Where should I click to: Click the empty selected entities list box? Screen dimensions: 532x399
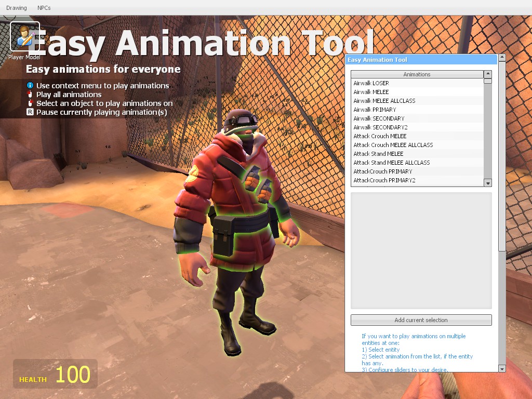[421, 251]
